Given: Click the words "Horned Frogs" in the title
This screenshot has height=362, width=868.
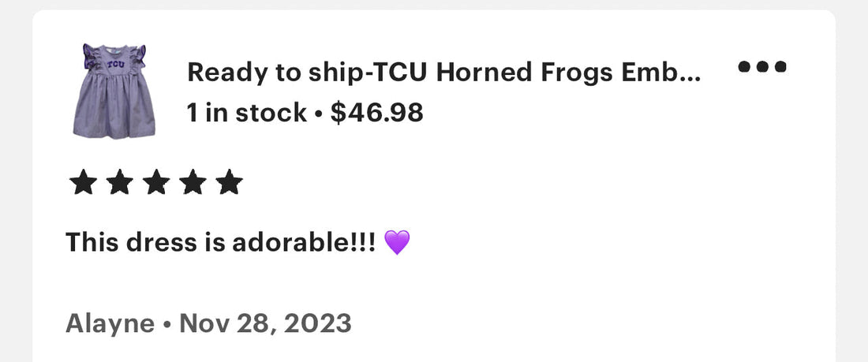Looking at the screenshot, I should point(524,73).
